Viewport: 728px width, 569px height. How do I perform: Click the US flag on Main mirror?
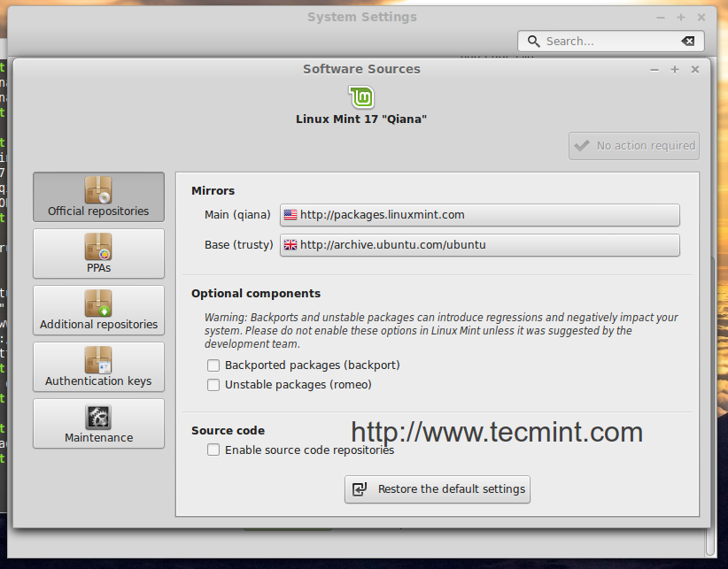point(290,215)
